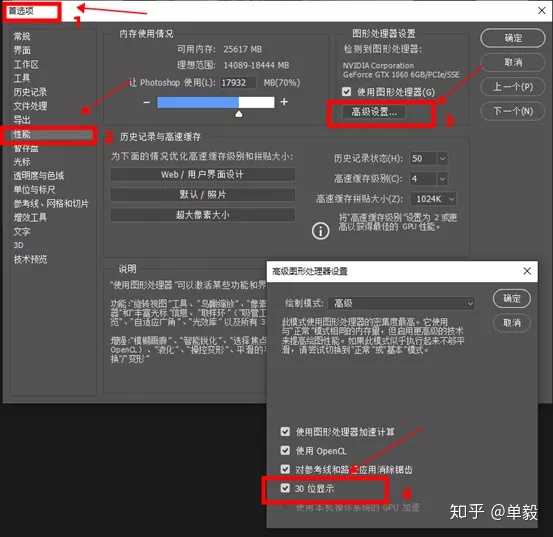Toggle 30 位显示 checkbox
Image resolution: width=553 pixels, height=537 pixels.
tap(285, 488)
